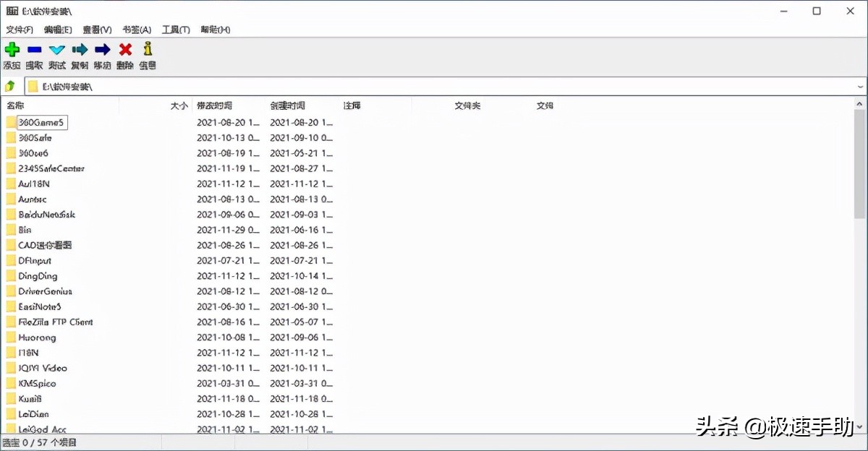Click the go-up navigation arrow icon
The image size is (868, 451).
(x=10, y=85)
